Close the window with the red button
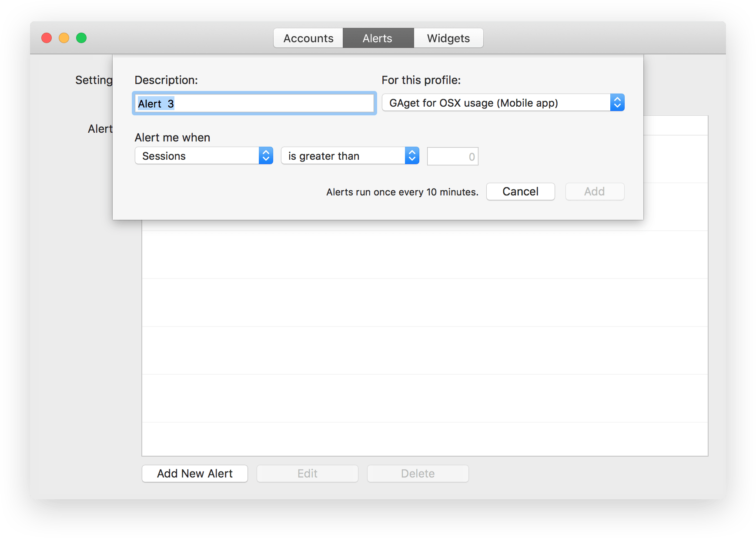Viewport: 756px width, 538px height. click(x=47, y=38)
